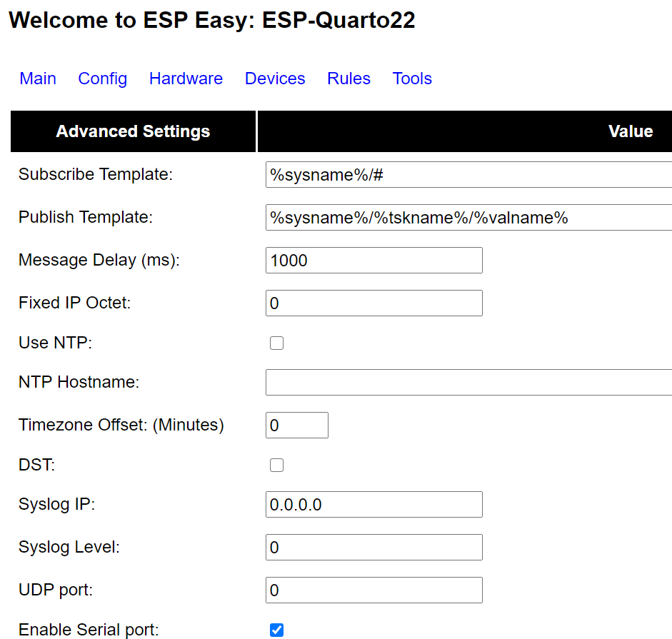Click the Message Delay input box

373,260
